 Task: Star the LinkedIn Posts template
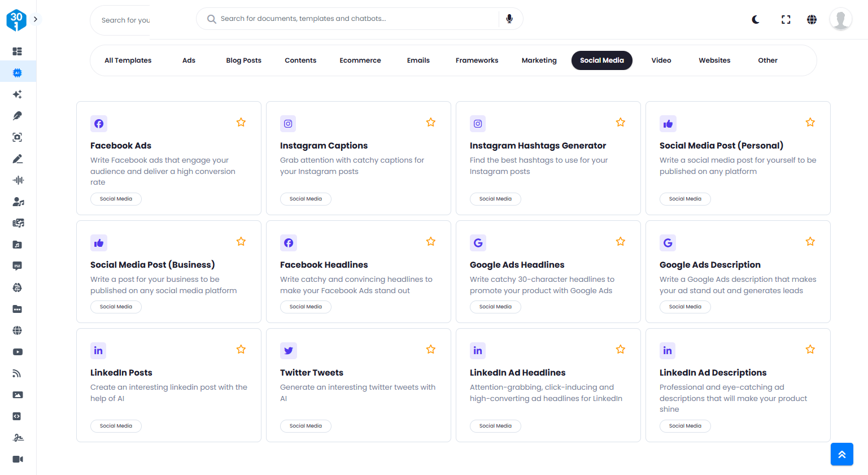point(241,350)
